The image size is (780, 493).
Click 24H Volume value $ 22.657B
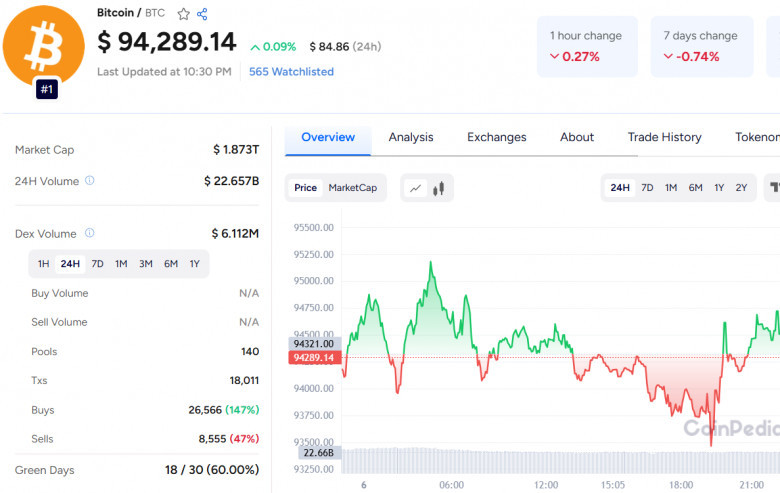click(x=232, y=181)
